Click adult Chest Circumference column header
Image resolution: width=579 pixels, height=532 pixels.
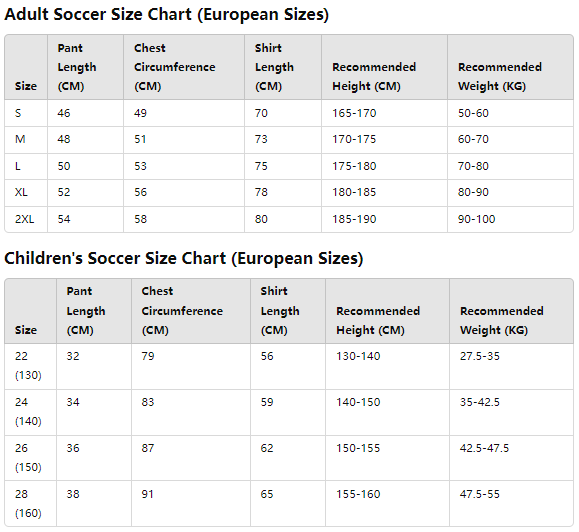184,67
